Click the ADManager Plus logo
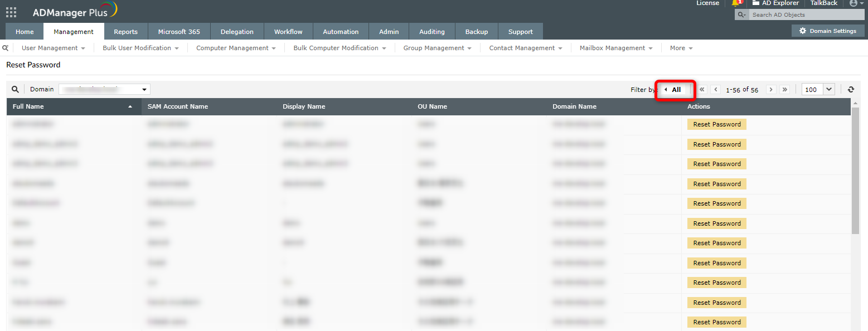Screen dimensions: 868x331 click(75, 11)
